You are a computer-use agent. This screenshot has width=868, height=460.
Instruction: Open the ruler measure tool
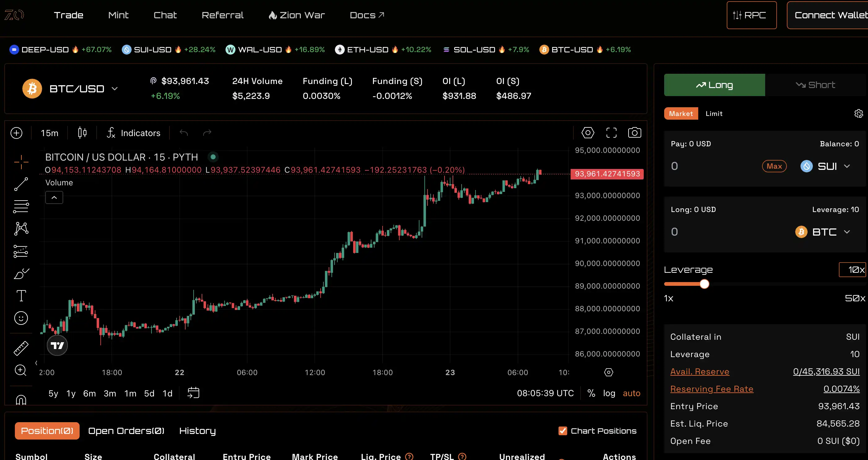21,348
